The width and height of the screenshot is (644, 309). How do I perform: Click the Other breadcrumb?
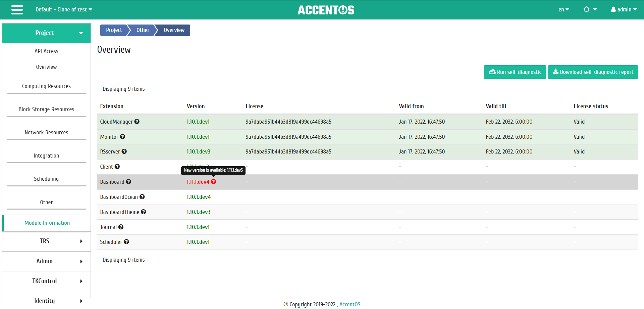pyautogui.click(x=143, y=30)
